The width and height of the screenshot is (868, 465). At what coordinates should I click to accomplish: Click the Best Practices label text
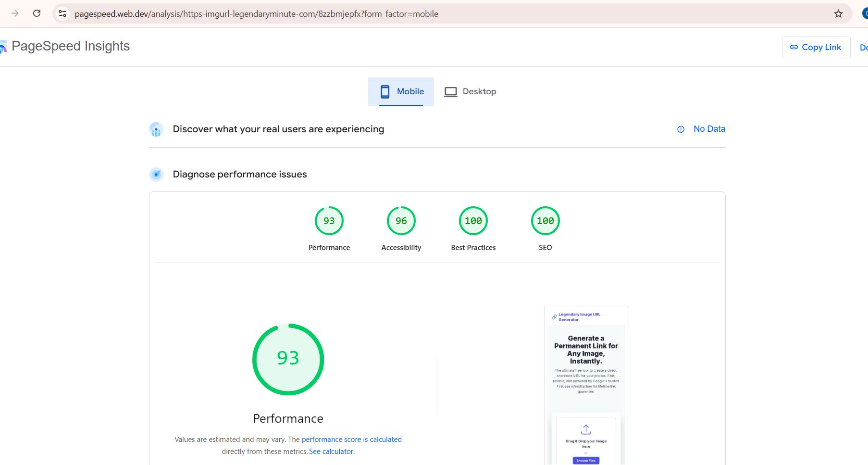coord(473,248)
